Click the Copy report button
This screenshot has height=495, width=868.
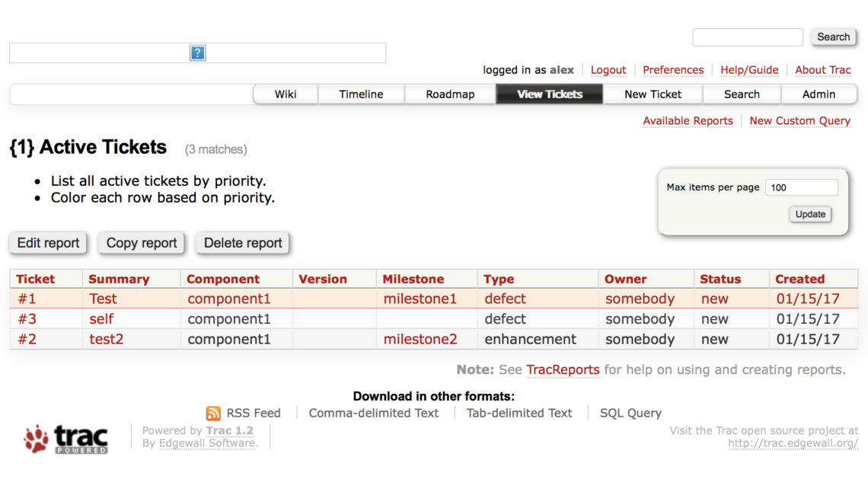tap(141, 243)
